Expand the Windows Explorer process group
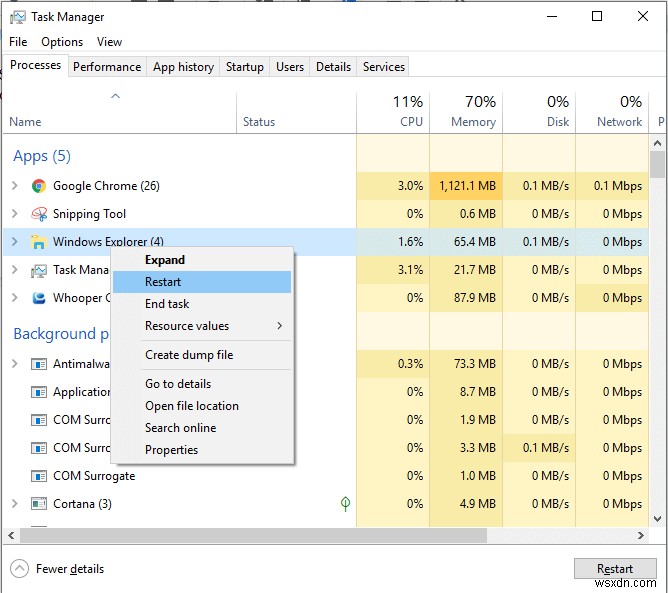 [14, 242]
